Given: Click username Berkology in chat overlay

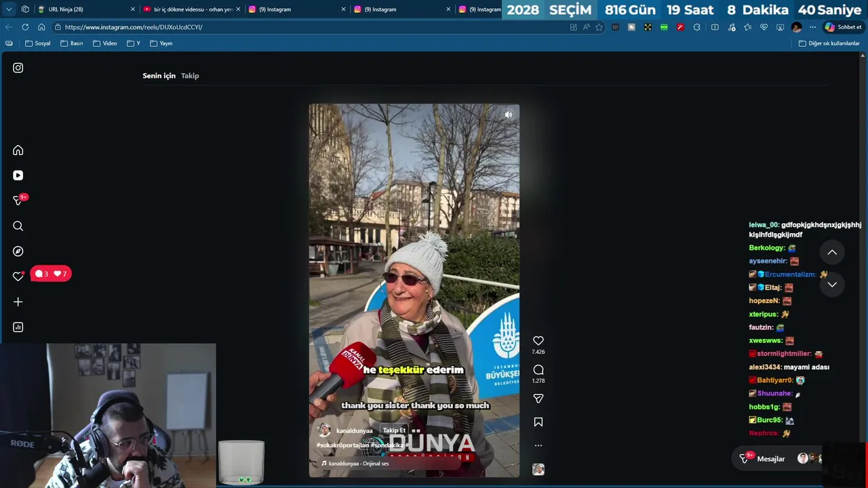Looking at the screenshot, I should pos(766,248).
